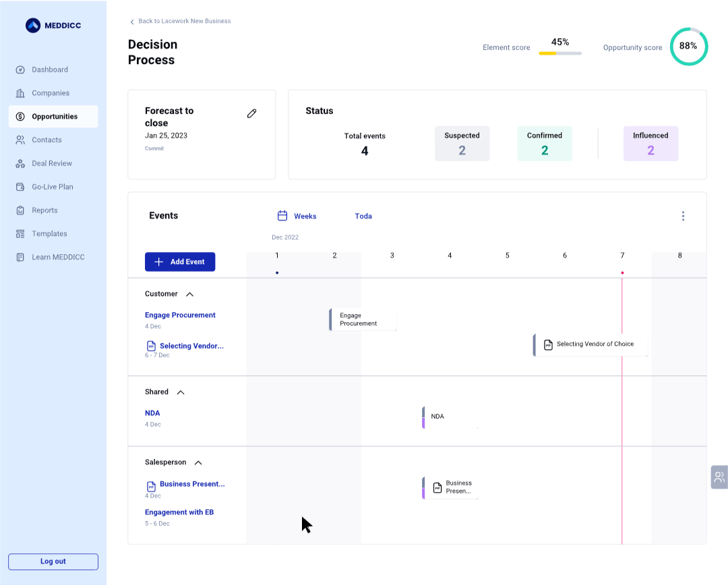Go to Deal Review in sidebar
This screenshot has height=585, width=728.
(51, 163)
